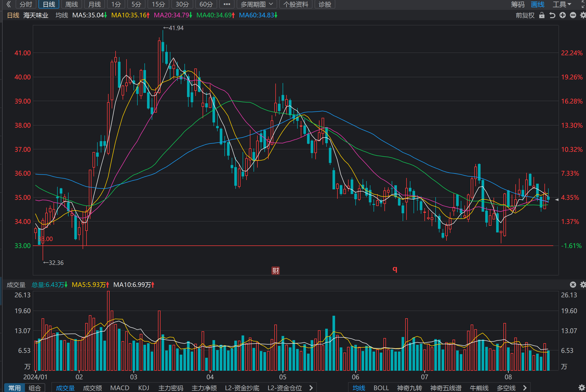This screenshot has width=586, height=392.
Task: Zoom in with the plus icon
Action: click(x=563, y=15)
